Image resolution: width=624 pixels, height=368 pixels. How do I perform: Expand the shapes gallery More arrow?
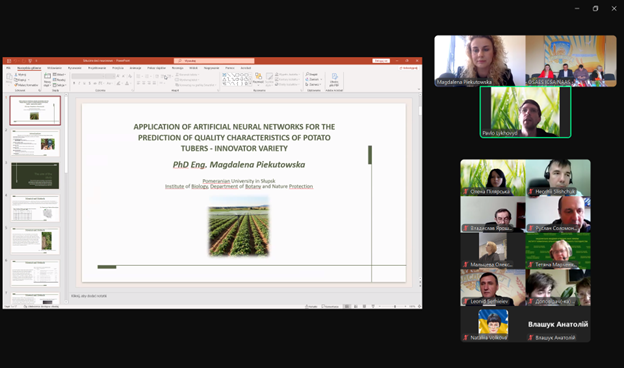250,84
